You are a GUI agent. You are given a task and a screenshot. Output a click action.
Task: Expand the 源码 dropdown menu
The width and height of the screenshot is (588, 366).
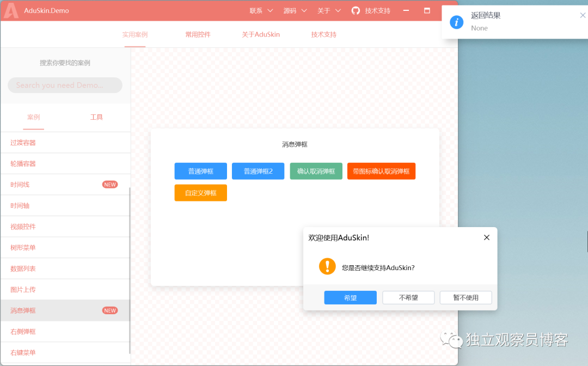coord(295,10)
